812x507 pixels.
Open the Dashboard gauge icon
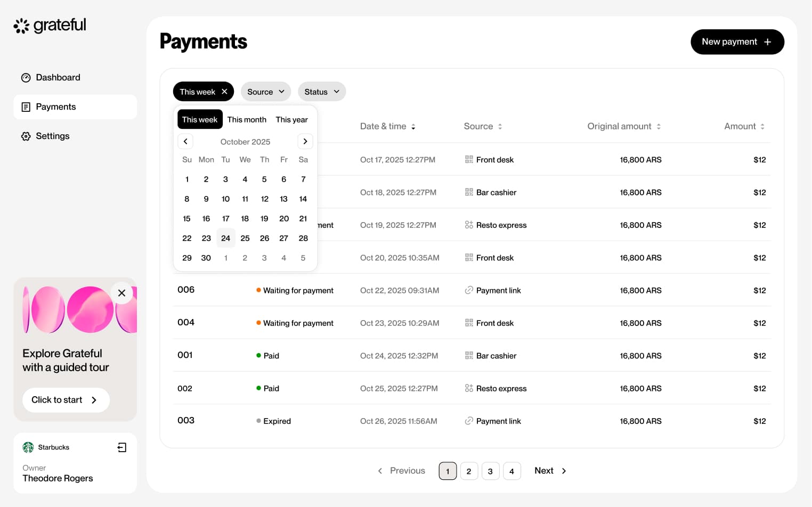click(x=26, y=78)
